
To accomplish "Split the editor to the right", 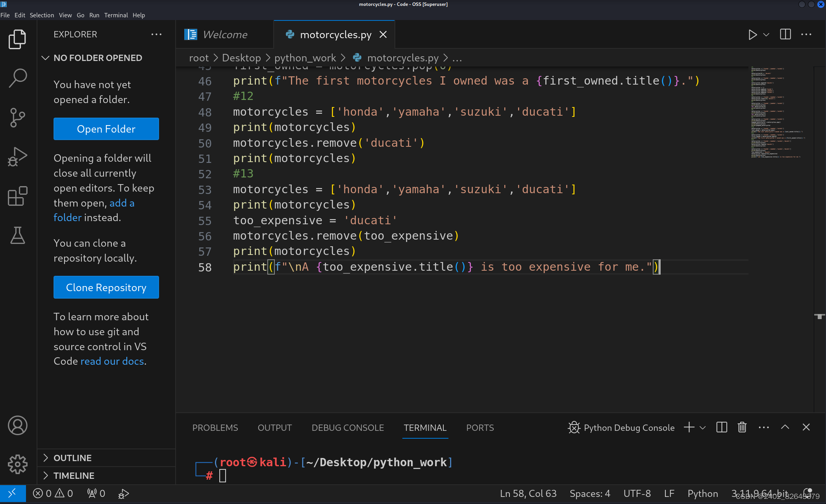I will click(x=785, y=35).
